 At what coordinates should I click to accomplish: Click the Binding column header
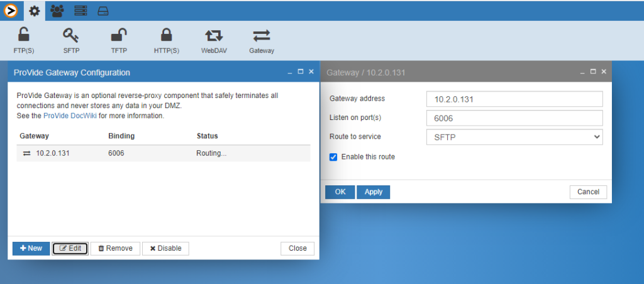click(121, 136)
